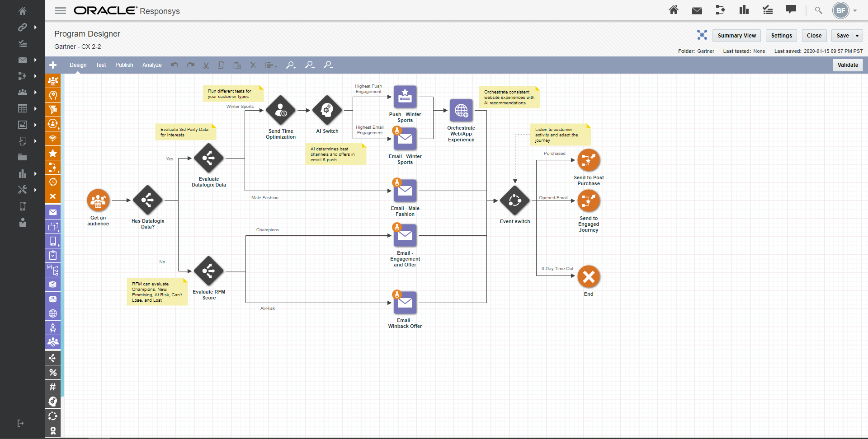
Task: Expand the link sidebar submenu arrow
Action: [x=35, y=27]
